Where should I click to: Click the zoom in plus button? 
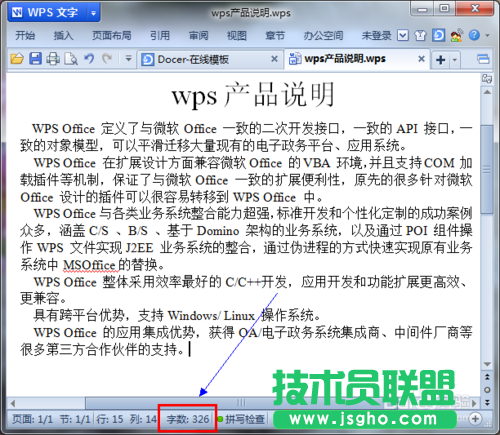(x=475, y=419)
